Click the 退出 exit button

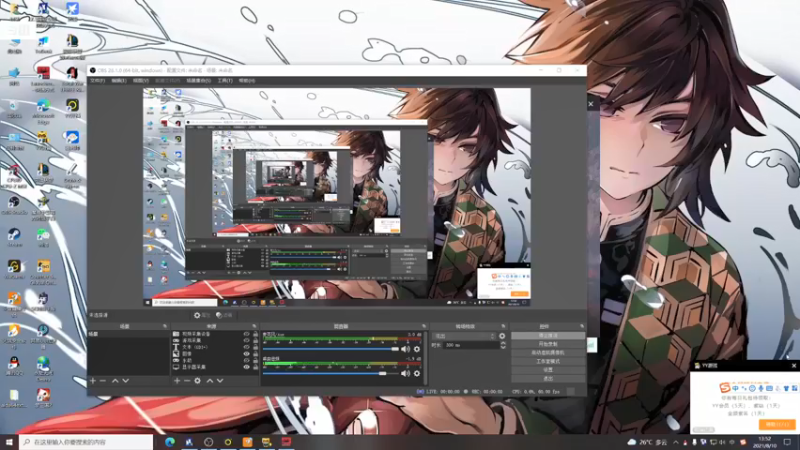click(548, 379)
